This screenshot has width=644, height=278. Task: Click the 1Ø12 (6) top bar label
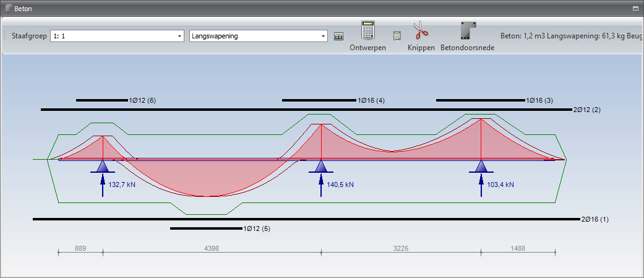142,100
